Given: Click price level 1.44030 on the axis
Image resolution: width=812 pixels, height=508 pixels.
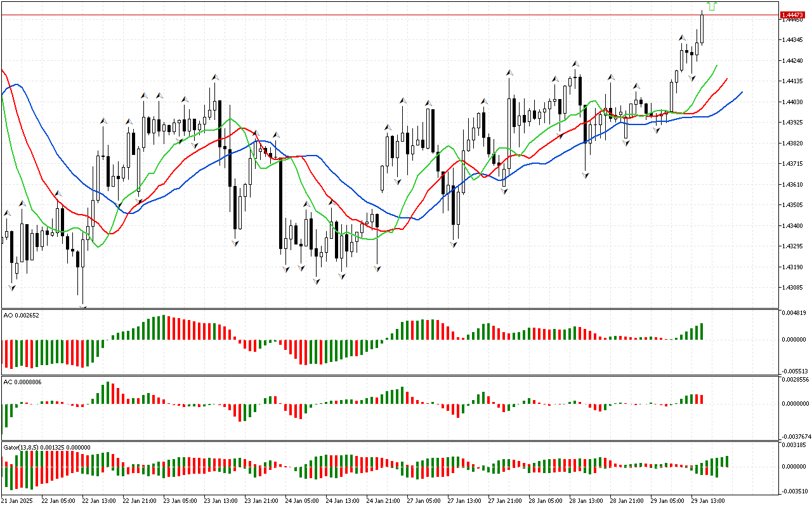Looking at the screenshot, I should (793, 102).
